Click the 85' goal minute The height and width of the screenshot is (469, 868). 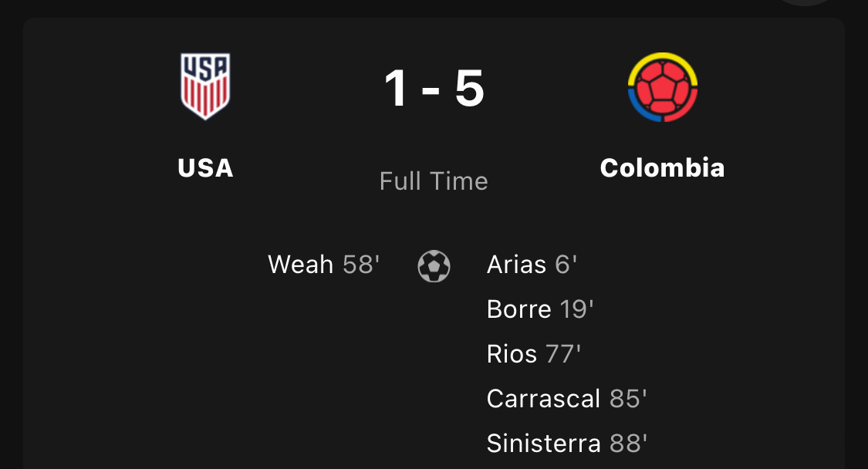tap(628, 399)
